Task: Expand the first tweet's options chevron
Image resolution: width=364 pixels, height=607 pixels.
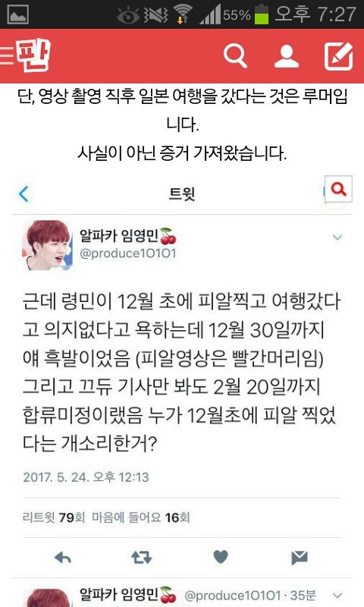Action: [337, 237]
